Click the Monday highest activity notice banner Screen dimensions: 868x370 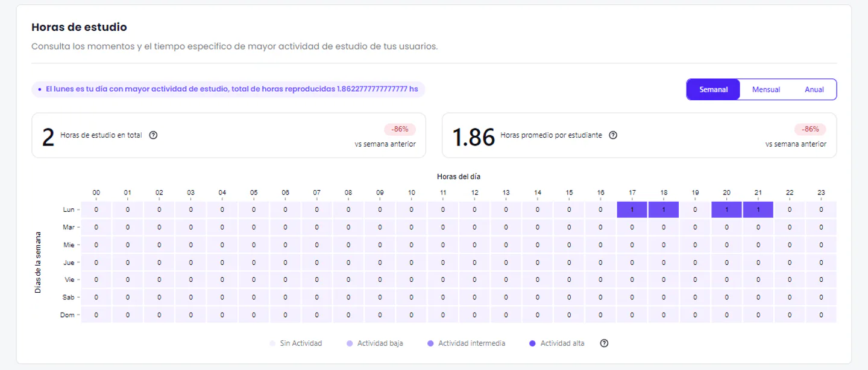point(228,89)
